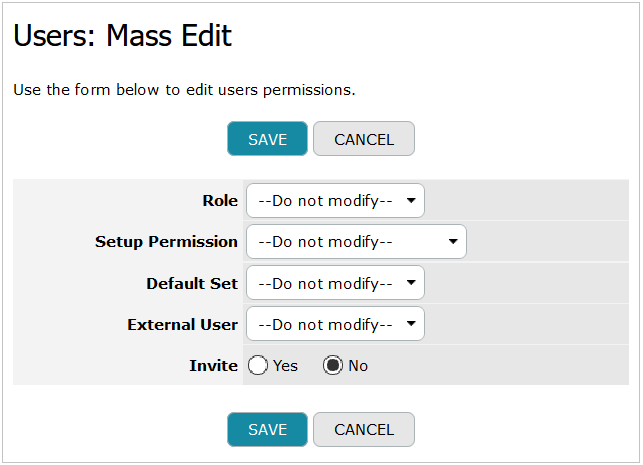This screenshot has width=643, height=465.
Task: Click the top SAVE button
Action: click(x=267, y=139)
